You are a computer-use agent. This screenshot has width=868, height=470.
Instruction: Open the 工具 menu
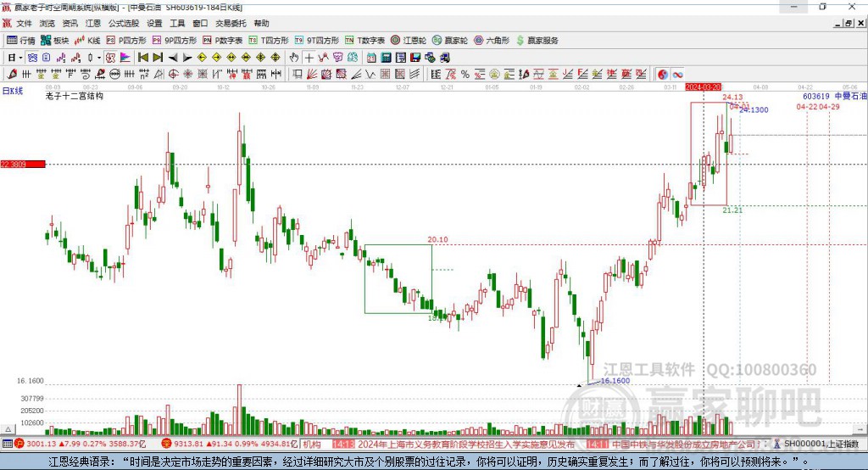point(177,23)
